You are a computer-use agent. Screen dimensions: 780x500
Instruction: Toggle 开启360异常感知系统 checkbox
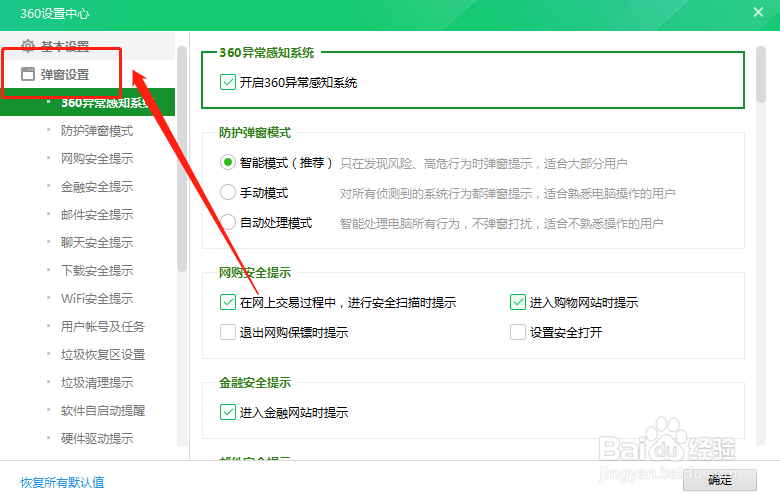click(x=228, y=82)
